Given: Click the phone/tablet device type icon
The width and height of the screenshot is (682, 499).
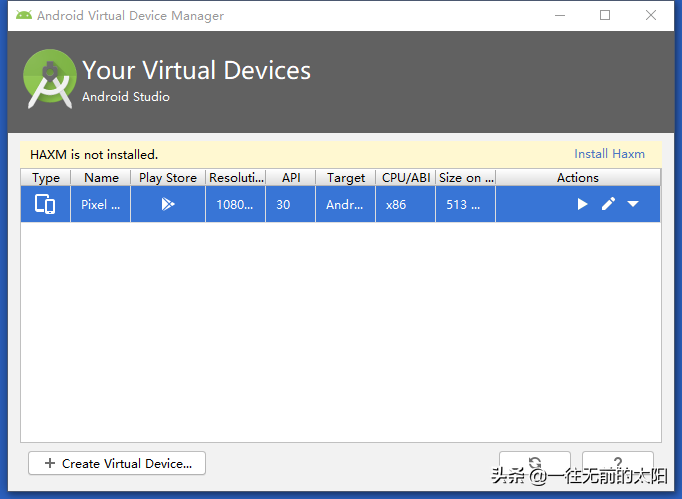Looking at the screenshot, I should [45, 204].
